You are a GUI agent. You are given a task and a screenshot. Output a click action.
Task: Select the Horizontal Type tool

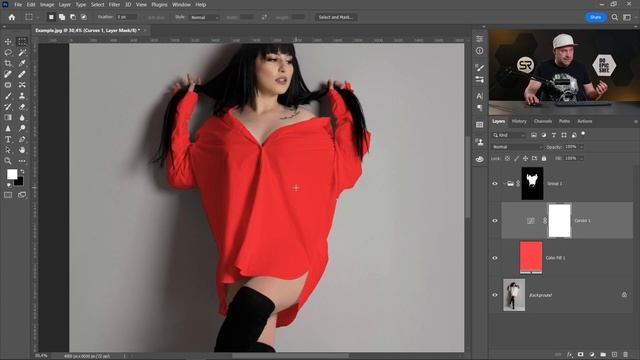click(x=8, y=139)
